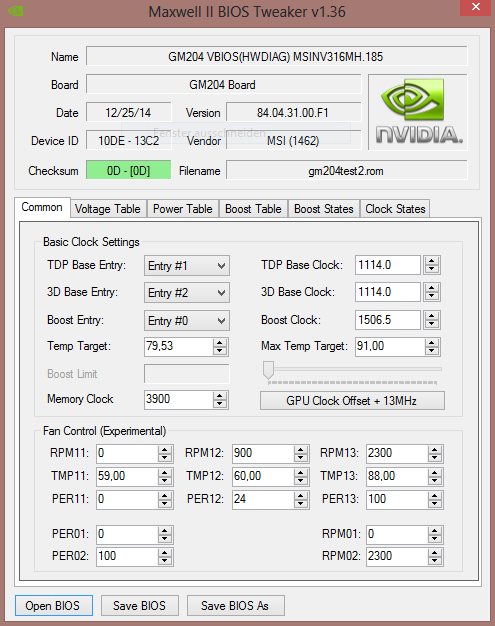Click the 3D Base Clock value field
This screenshot has width=495, height=626.
(388, 292)
